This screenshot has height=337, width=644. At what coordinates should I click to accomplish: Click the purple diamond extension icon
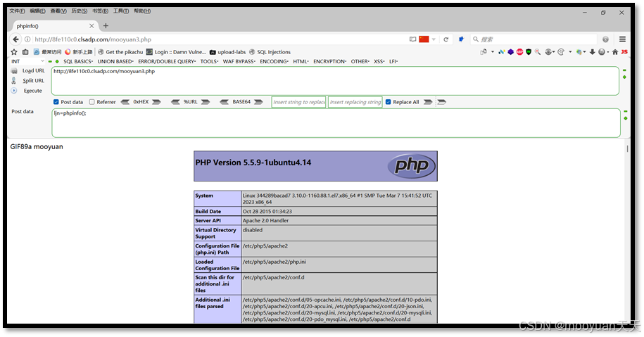pyautogui.click(x=511, y=52)
